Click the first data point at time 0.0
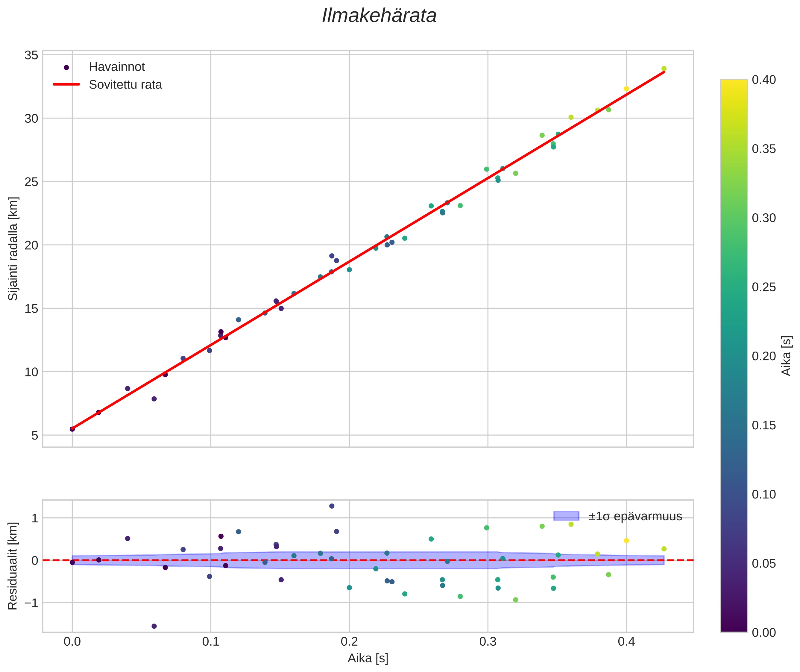This screenshot has height=672, width=800. click(72, 429)
